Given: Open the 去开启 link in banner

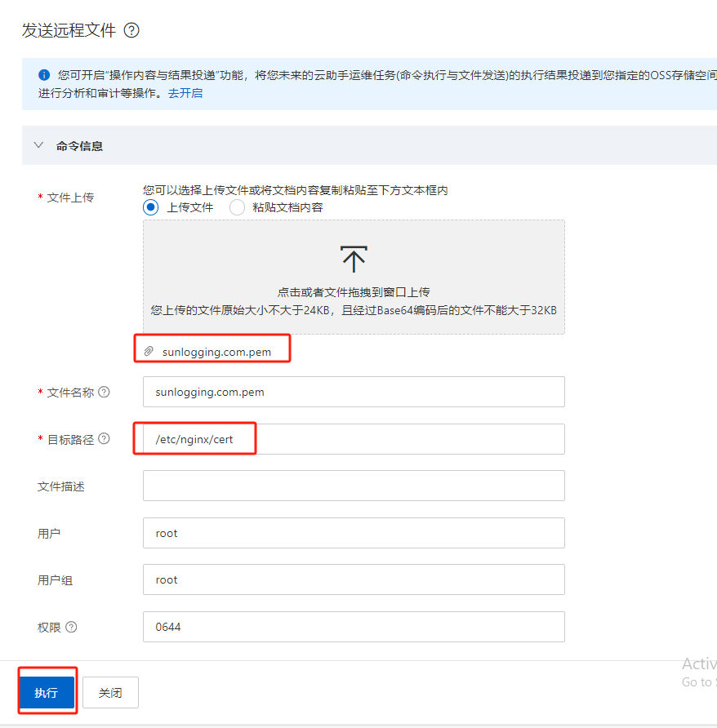Looking at the screenshot, I should coord(185,93).
